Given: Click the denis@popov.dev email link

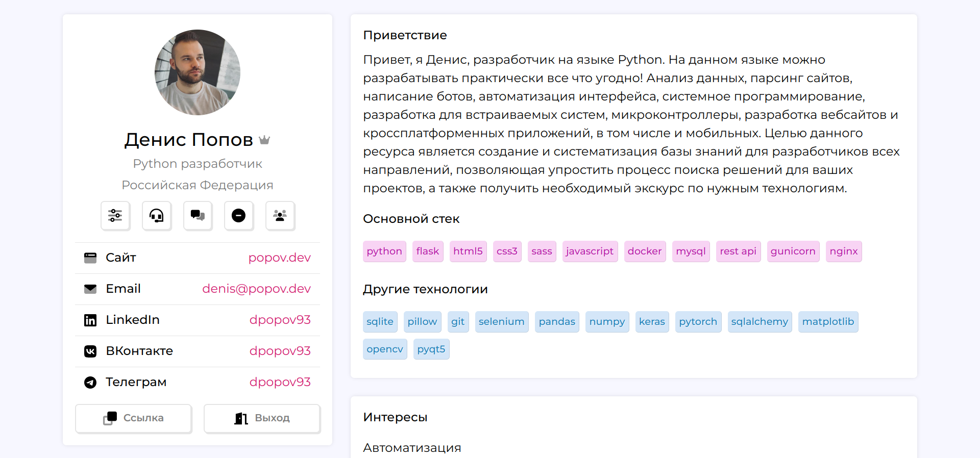Looking at the screenshot, I should pyautogui.click(x=256, y=289).
